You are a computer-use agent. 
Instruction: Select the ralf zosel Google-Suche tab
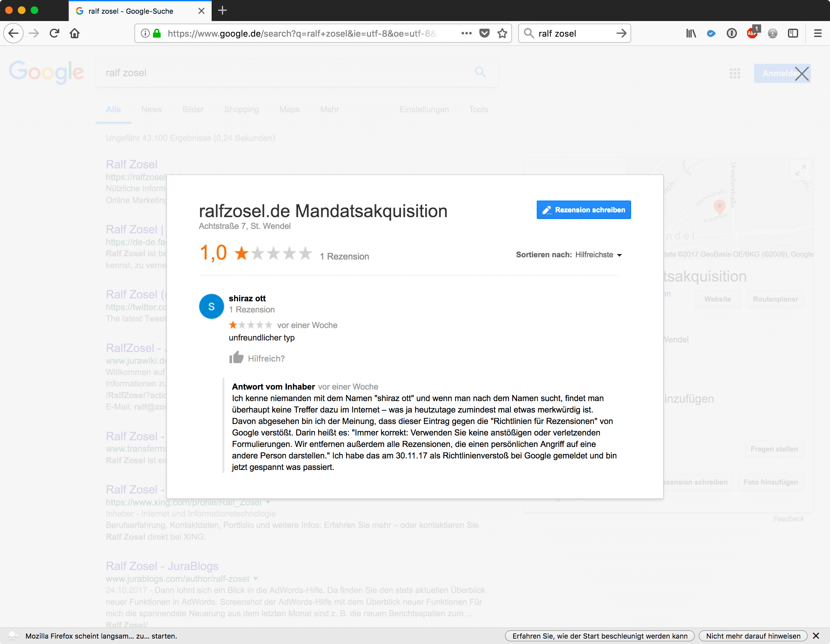tap(131, 11)
